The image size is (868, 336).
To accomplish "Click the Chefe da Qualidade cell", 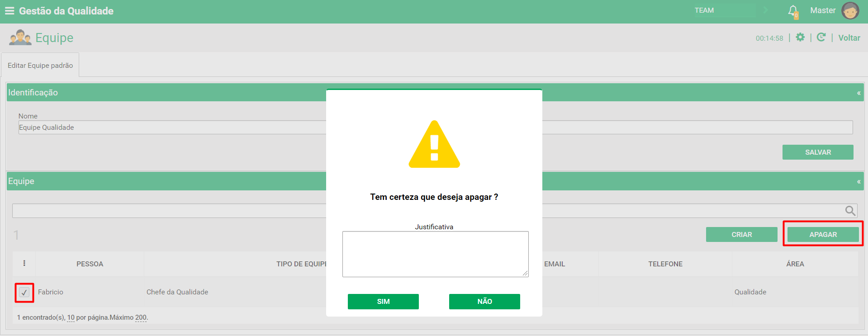I will click(177, 292).
